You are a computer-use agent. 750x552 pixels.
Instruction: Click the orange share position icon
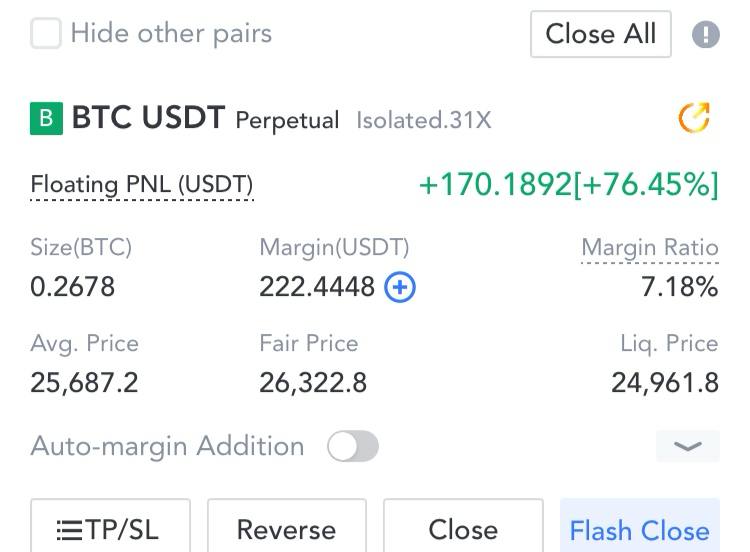[x=695, y=117]
